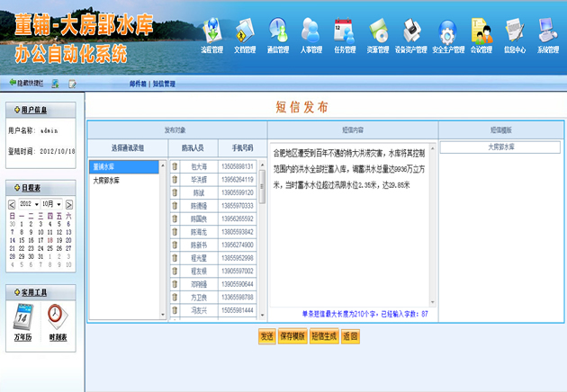Switch to the 短信管理 tab
This screenshot has width=567, height=392.
click(164, 84)
